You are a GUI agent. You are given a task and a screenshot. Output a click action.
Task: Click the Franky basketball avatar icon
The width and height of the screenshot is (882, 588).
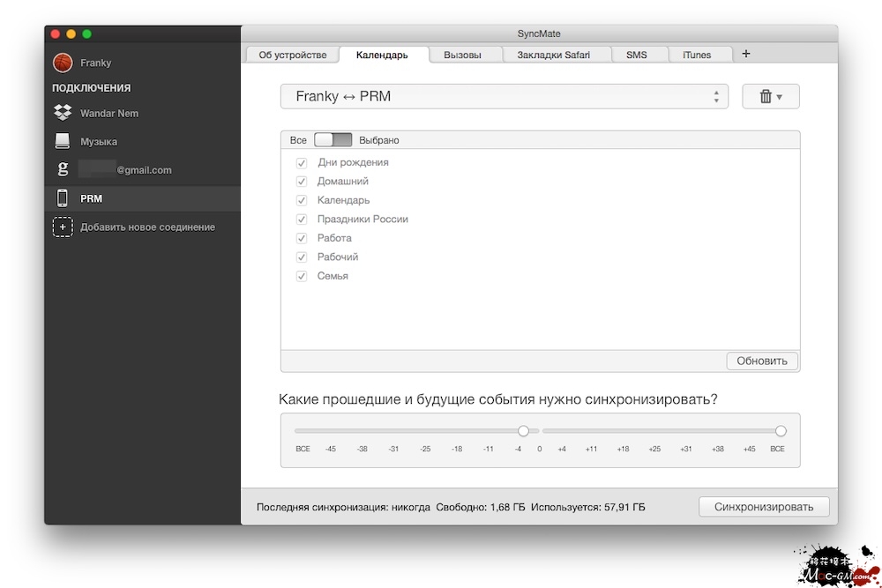pyautogui.click(x=63, y=63)
